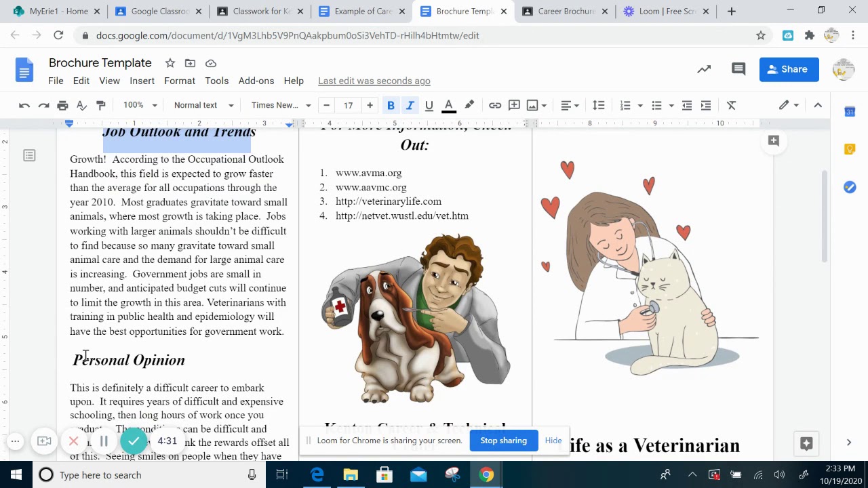This screenshot has width=868, height=488.
Task: Open Google Calendar side panel icon
Action: pyautogui.click(x=850, y=111)
